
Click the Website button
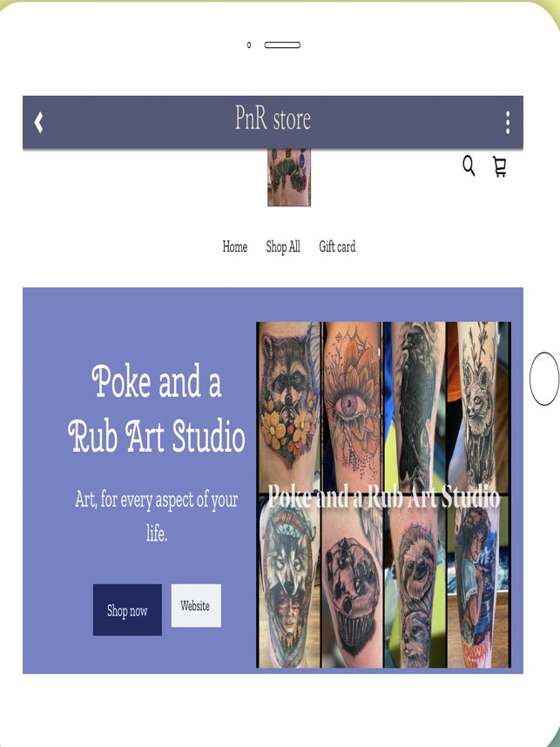[x=196, y=605]
